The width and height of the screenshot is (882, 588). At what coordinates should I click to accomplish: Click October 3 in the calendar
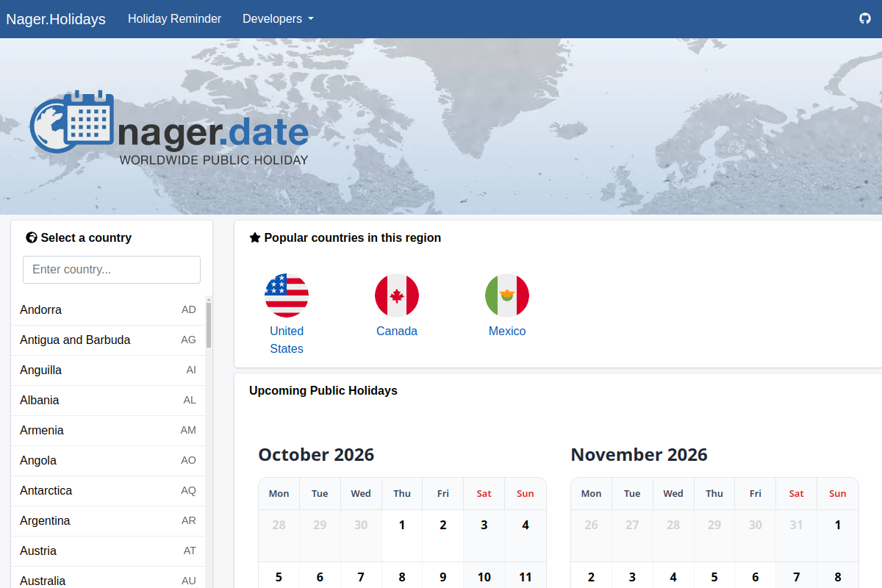(x=484, y=536)
